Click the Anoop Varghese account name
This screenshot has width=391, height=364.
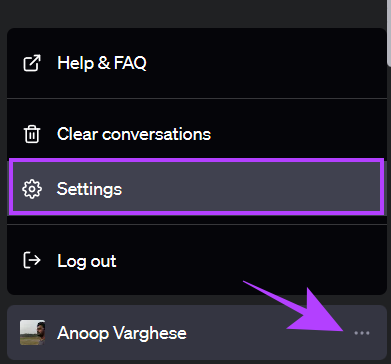point(122,333)
